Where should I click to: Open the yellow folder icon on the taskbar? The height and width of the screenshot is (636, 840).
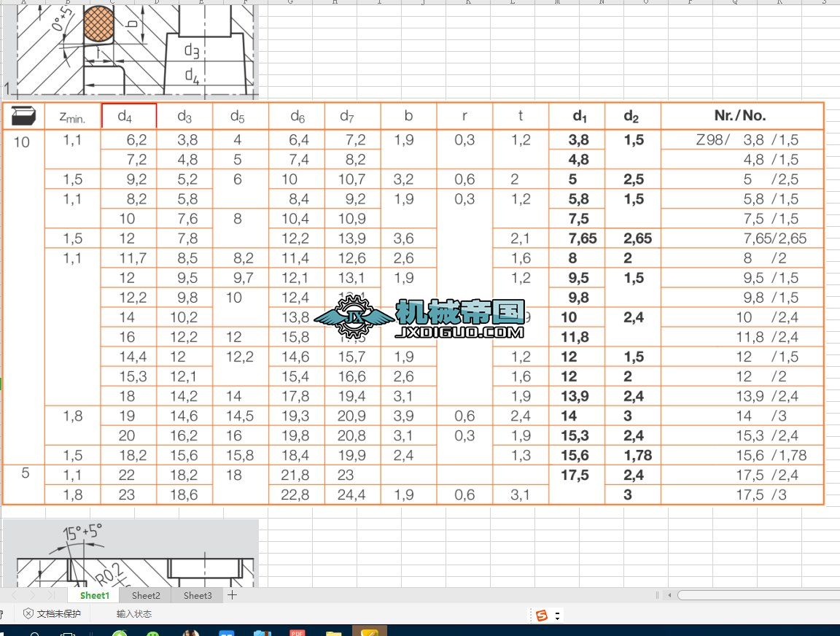coord(335,633)
